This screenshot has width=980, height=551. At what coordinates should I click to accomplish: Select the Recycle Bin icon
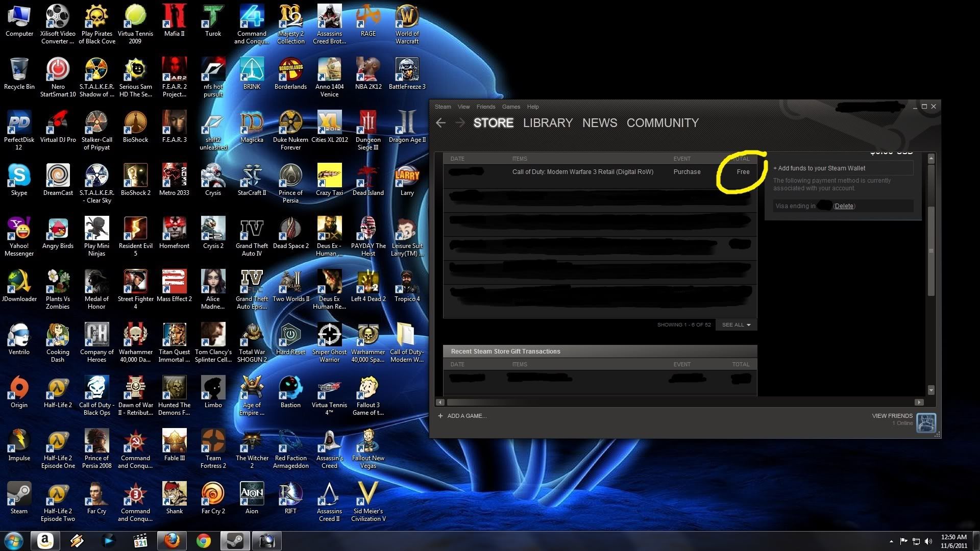tap(19, 70)
